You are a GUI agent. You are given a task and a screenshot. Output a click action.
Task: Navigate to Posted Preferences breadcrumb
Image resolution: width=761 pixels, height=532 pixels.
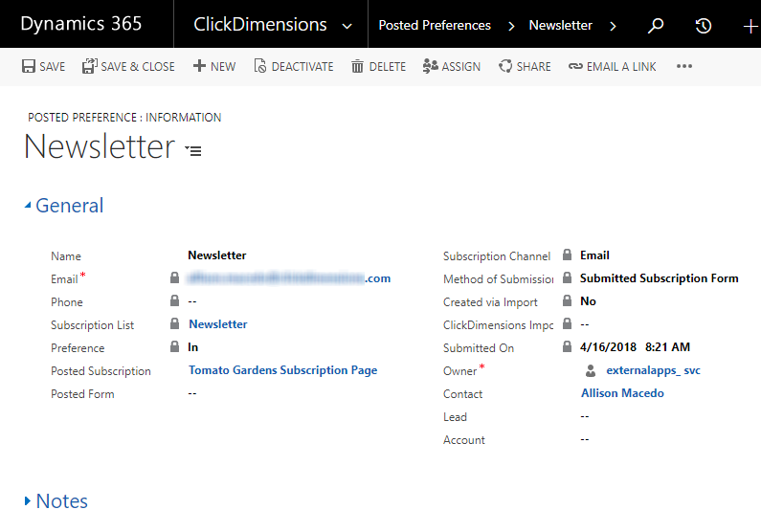pos(435,25)
